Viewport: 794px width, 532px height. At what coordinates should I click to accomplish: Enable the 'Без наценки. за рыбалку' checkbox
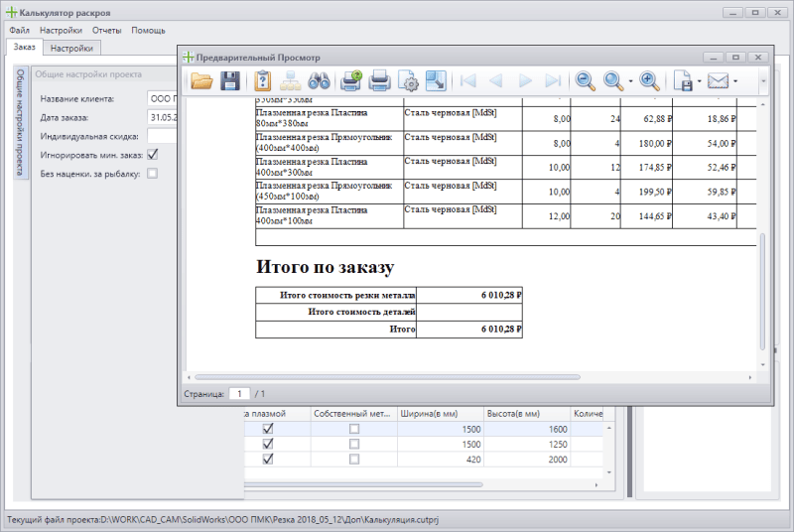point(152,173)
